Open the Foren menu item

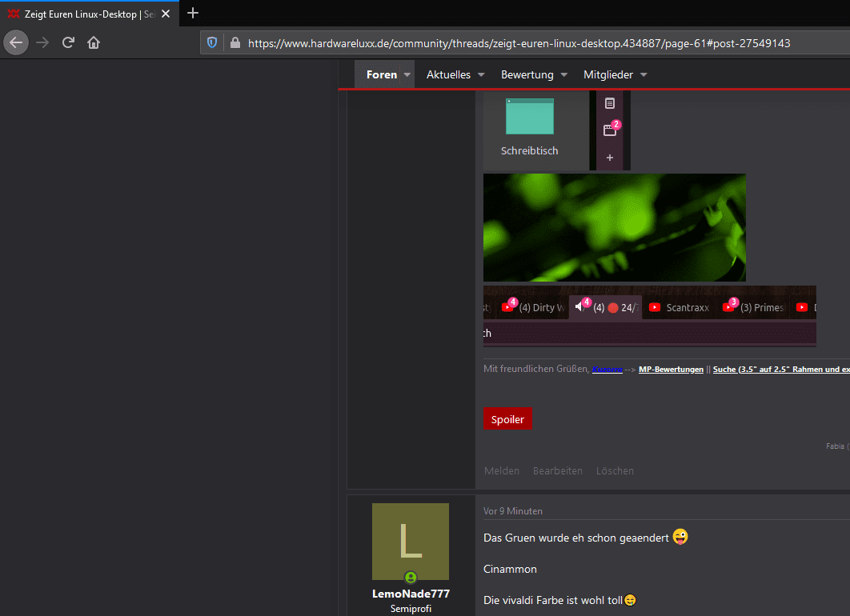pos(382,74)
